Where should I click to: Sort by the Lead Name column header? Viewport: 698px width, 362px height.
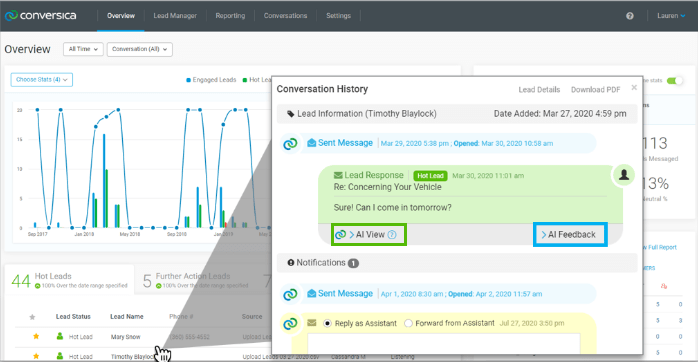[x=127, y=317]
